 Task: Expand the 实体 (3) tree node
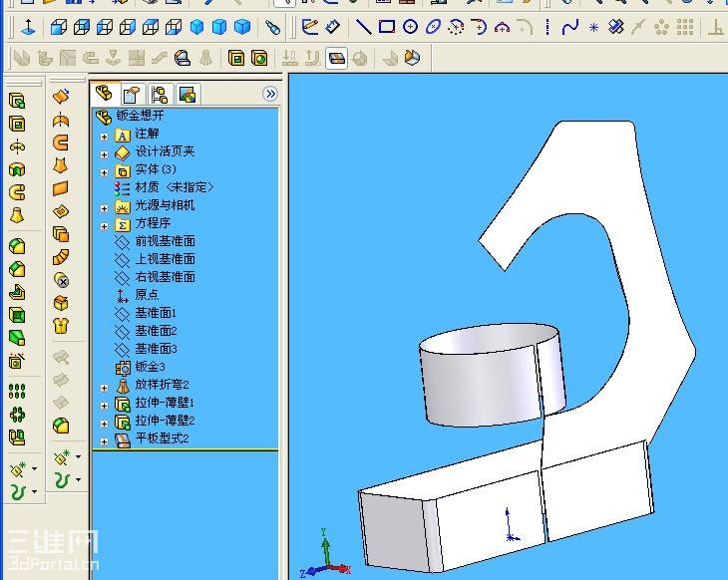tap(104, 172)
